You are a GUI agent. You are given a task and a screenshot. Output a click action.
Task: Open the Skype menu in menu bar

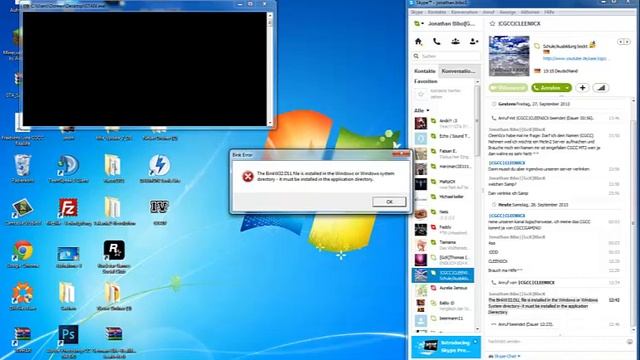tap(417, 12)
